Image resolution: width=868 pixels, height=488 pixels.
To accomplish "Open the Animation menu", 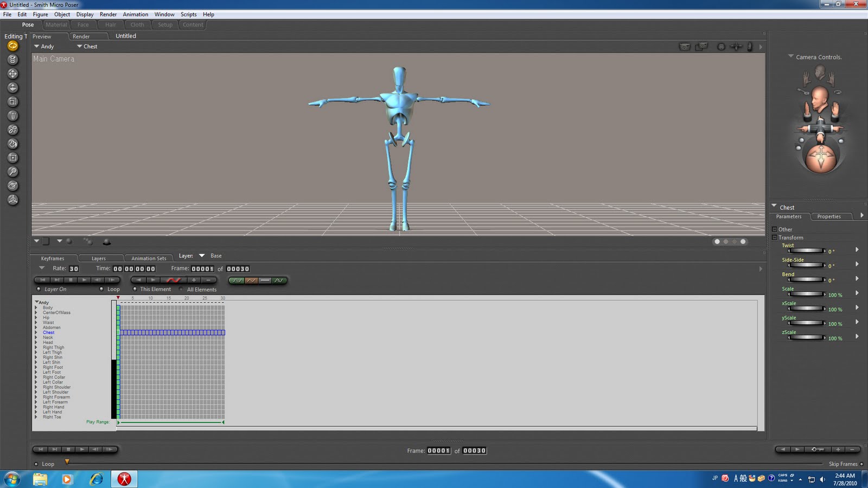I will coord(135,14).
